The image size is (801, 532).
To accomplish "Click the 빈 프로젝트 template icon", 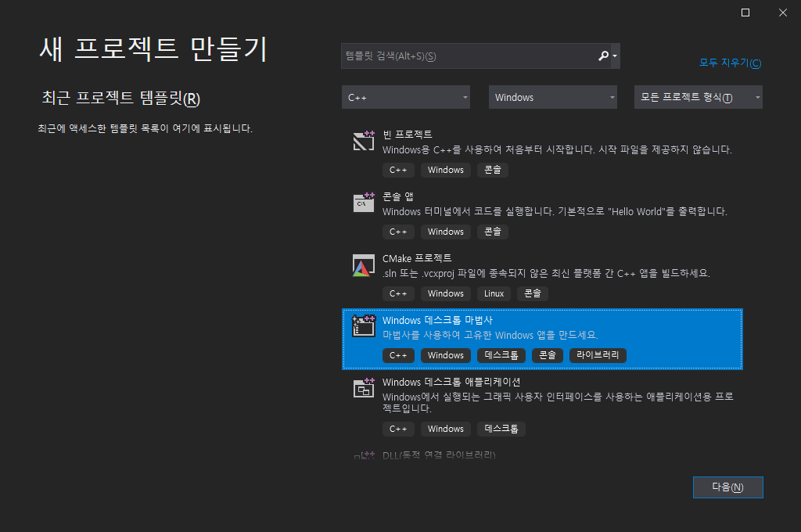I will 364,141.
